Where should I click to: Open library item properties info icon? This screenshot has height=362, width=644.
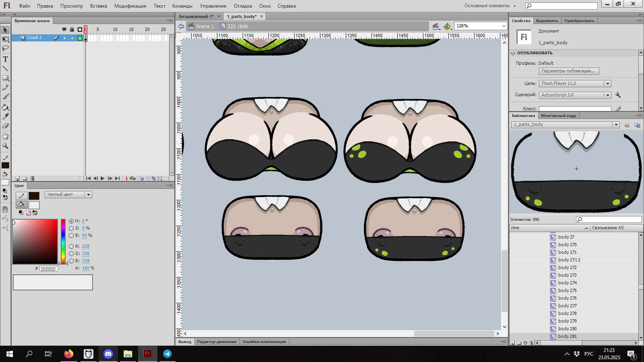[x=525, y=343]
